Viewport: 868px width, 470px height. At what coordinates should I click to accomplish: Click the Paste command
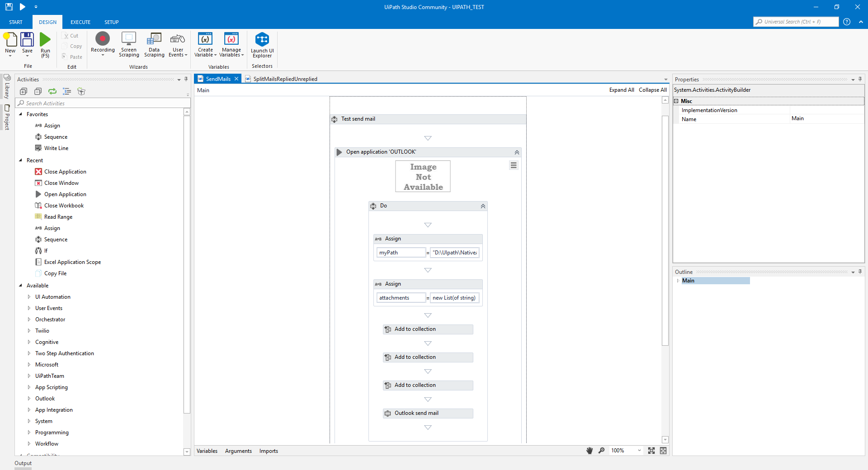72,57
